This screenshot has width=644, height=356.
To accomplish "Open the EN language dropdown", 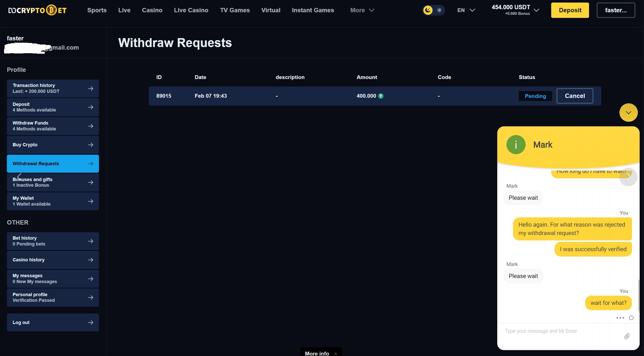I will click(x=466, y=10).
